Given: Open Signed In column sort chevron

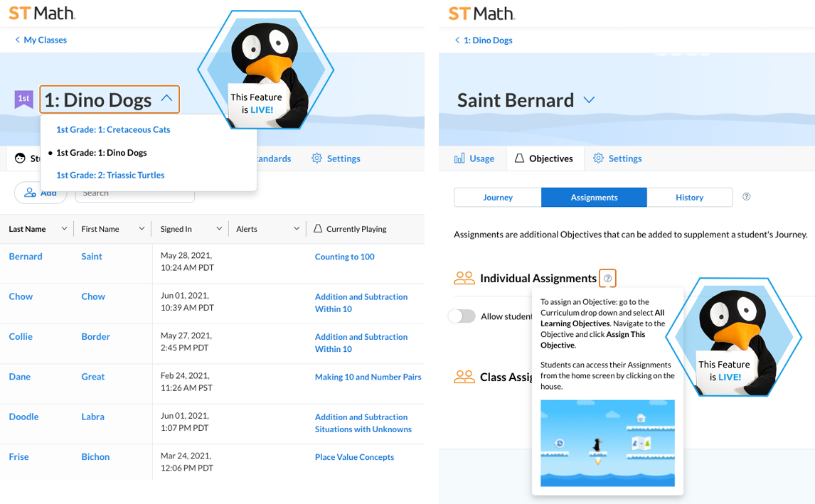Looking at the screenshot, I should click(x=219, y=228).
